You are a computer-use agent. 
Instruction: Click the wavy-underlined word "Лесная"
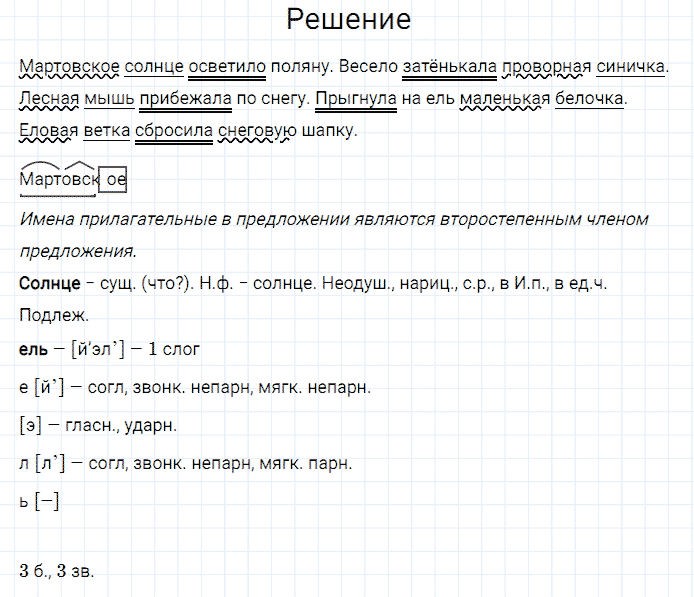(47, 100)
